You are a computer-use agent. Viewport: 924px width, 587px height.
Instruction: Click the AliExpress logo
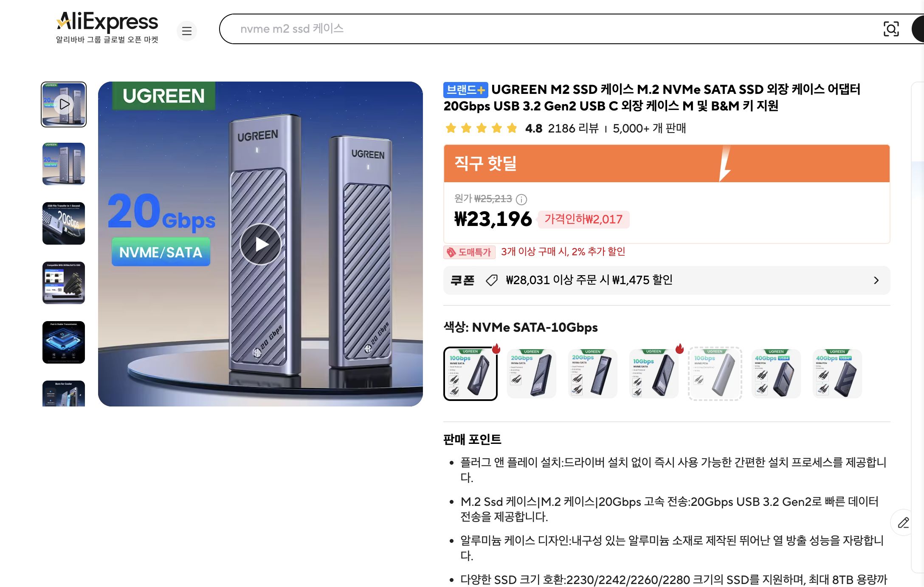tap(106, 20)
